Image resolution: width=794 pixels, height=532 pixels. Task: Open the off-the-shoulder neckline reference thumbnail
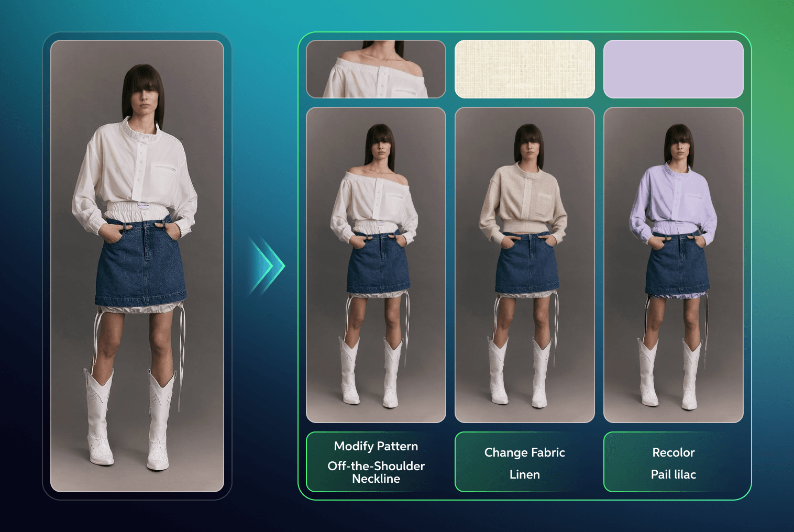tap(376, 69)
